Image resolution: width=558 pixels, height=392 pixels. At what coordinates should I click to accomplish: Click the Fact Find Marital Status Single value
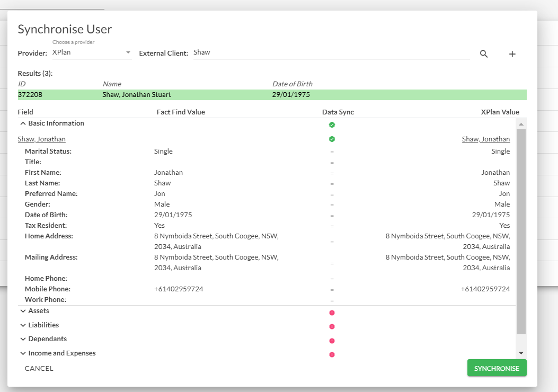[x=163, y=151]
